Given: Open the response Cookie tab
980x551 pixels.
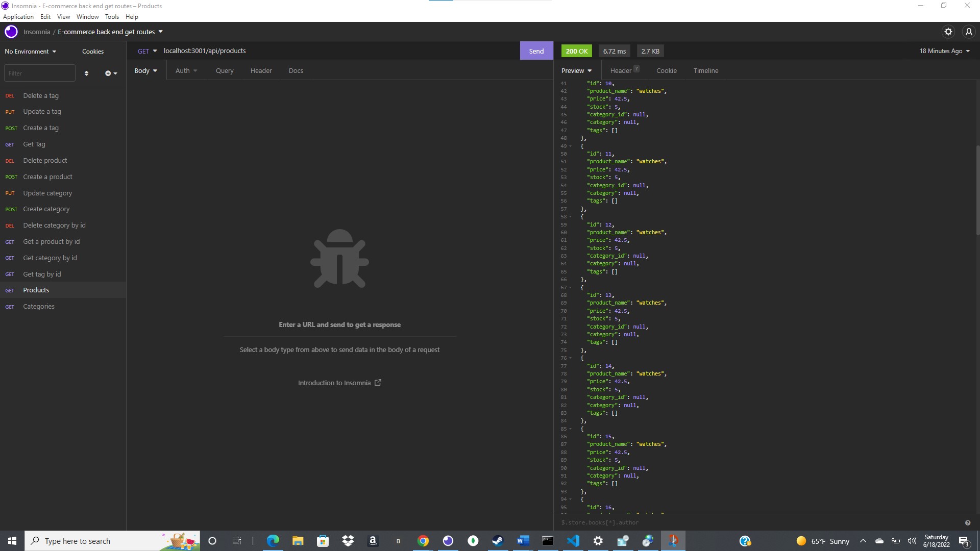Looking at the screenshot, I should pos(667,71).
